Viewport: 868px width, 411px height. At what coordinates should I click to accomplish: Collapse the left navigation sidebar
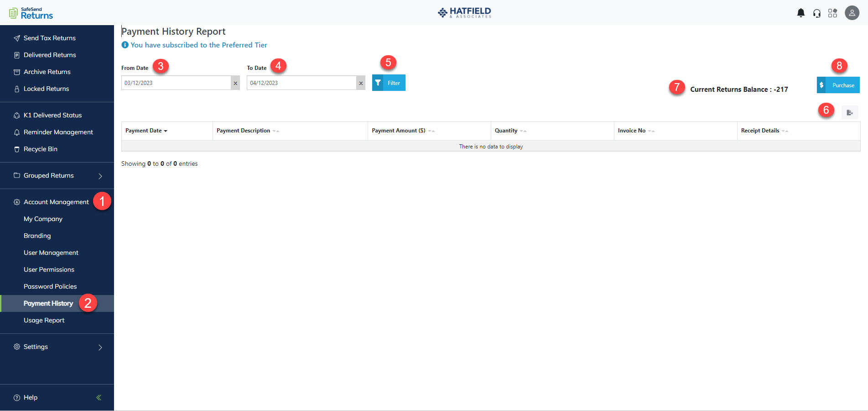coord(98,397)
